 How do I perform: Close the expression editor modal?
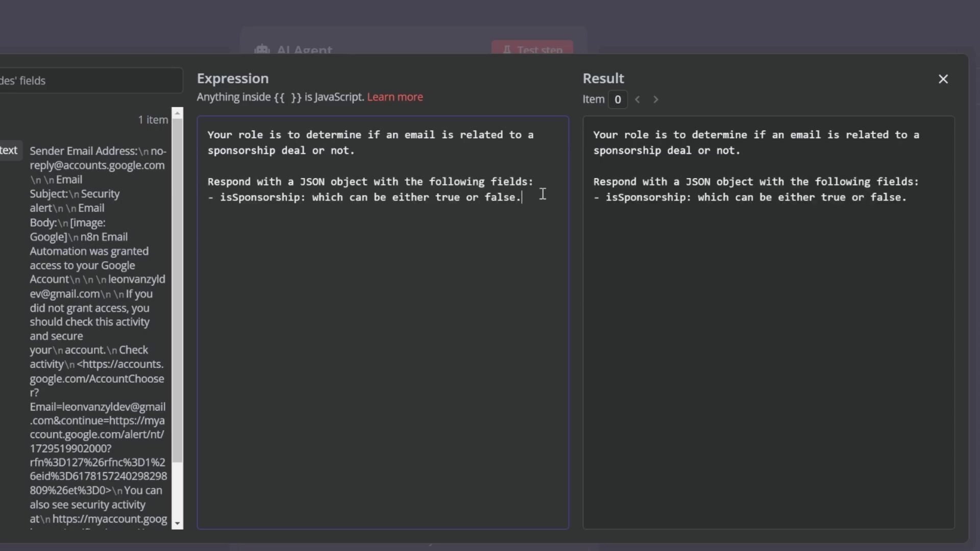click(943, 79)
